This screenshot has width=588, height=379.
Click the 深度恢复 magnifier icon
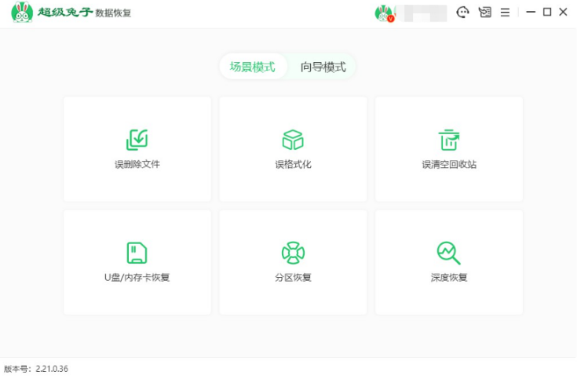[x=448, y=253]
